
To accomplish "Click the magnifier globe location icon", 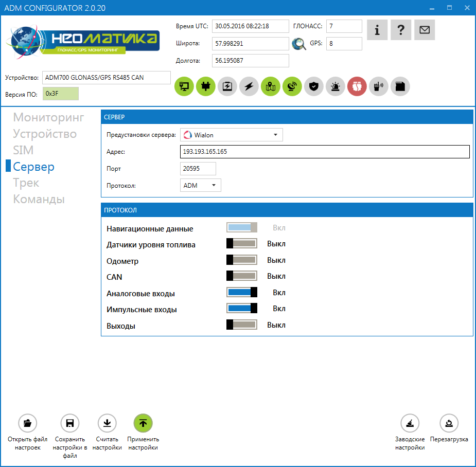I will (299, 44).
